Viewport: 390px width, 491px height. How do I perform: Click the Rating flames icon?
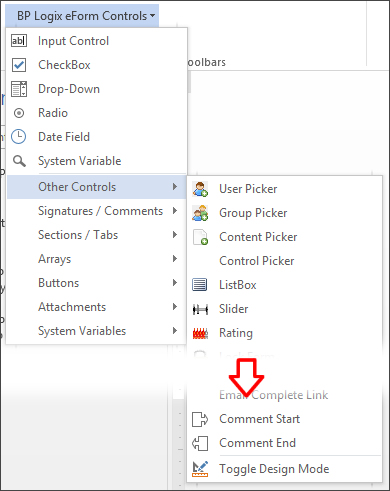(200, 333)
